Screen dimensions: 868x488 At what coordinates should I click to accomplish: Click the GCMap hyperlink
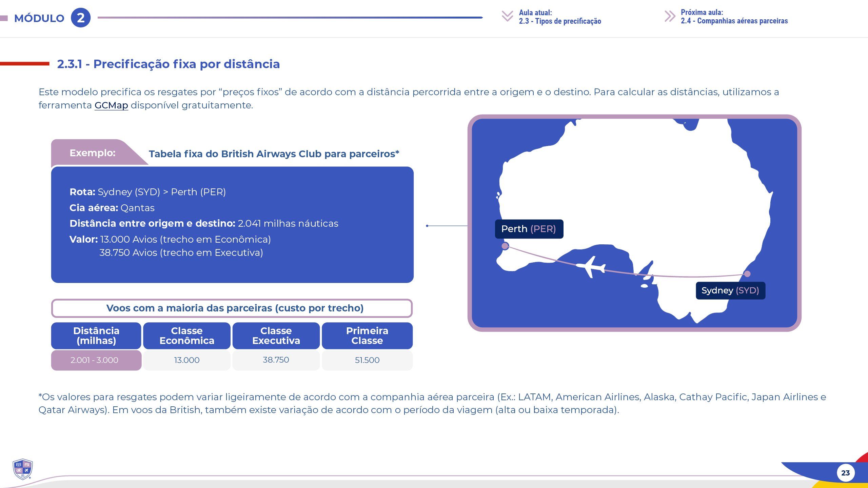coord(111,105)
